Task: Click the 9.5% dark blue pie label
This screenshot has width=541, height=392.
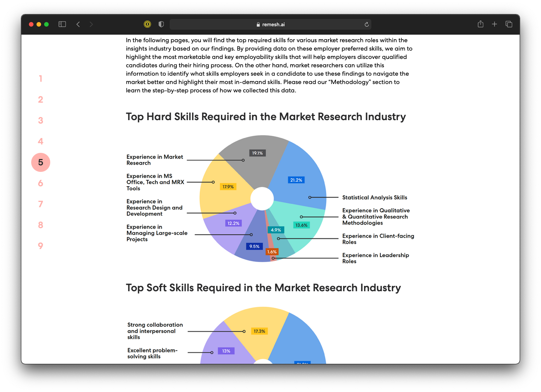Action: 255,246
